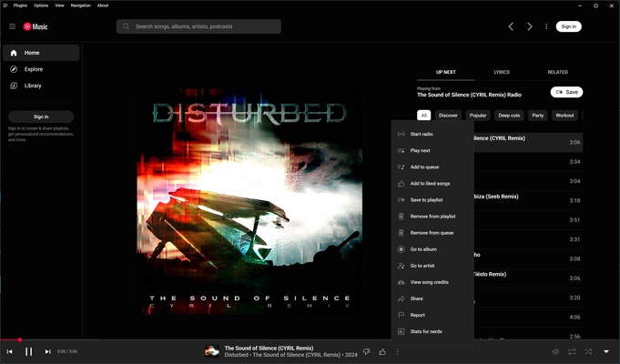Select Add to liked songs
This screenshot has width=620, height=364.
[432, 184]
